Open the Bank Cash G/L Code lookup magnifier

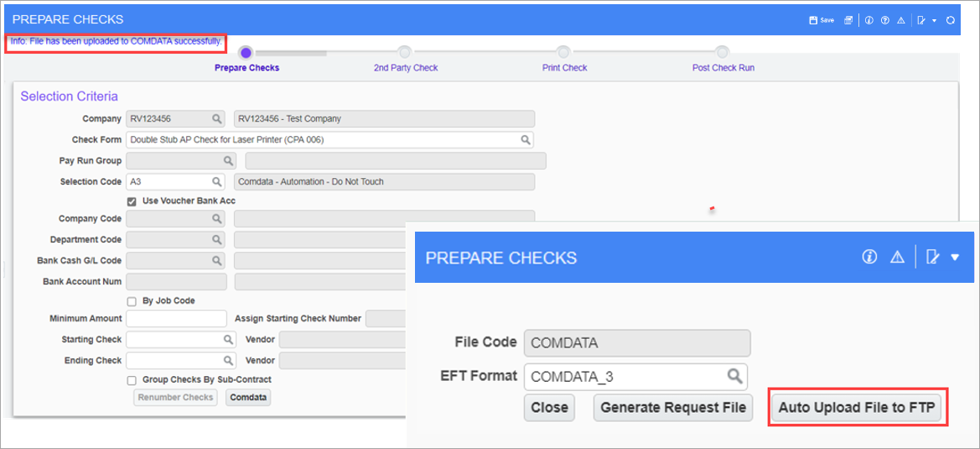[216, 260]
